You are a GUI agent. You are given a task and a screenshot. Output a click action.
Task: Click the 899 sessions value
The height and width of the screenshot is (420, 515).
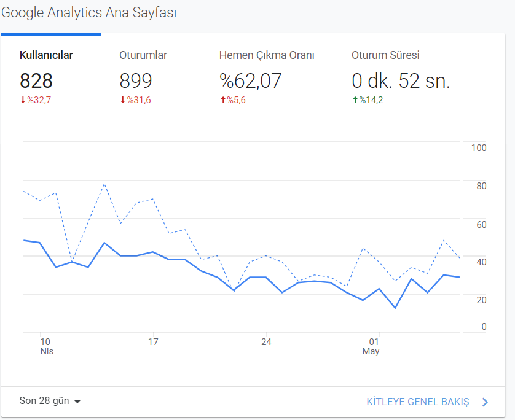click(x=136, y=80)
